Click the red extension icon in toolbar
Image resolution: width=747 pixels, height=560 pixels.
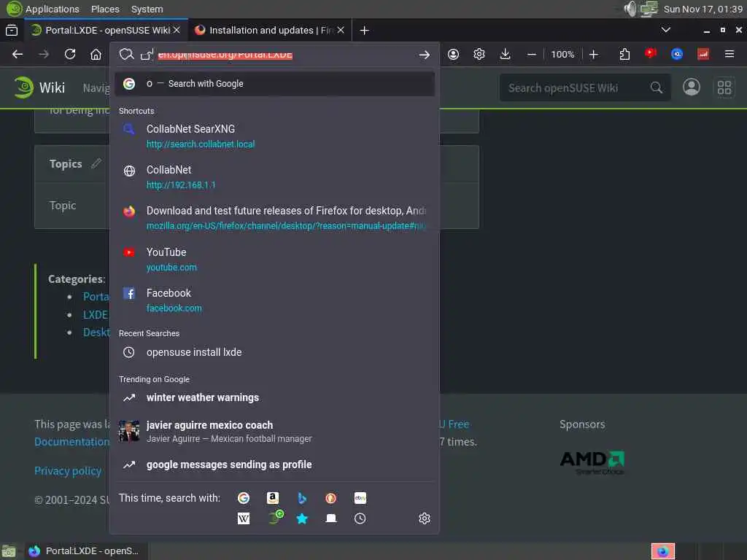point(650,53)
